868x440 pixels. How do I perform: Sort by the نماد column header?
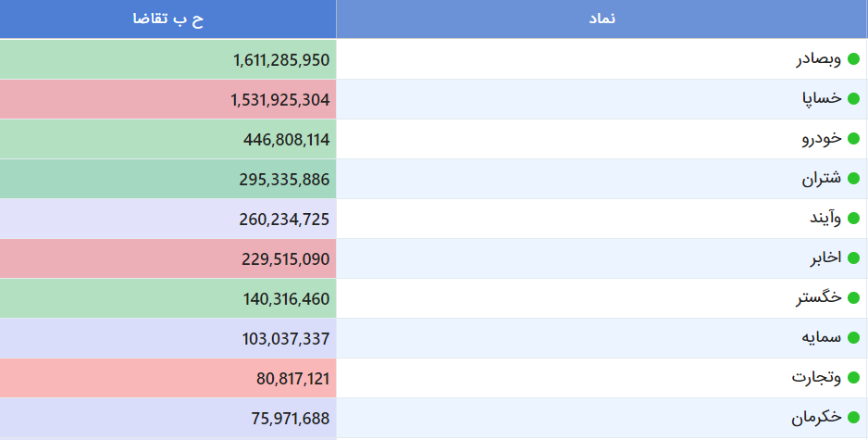601,19
